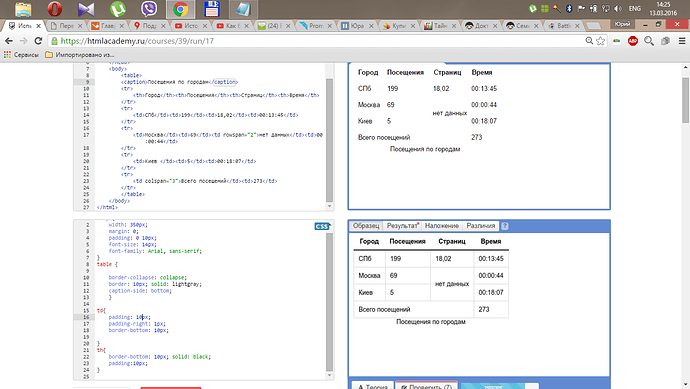Click the colorful extension icon beside the bookmark star
This screenshot has height=389, width=690.
click(617, 41)
